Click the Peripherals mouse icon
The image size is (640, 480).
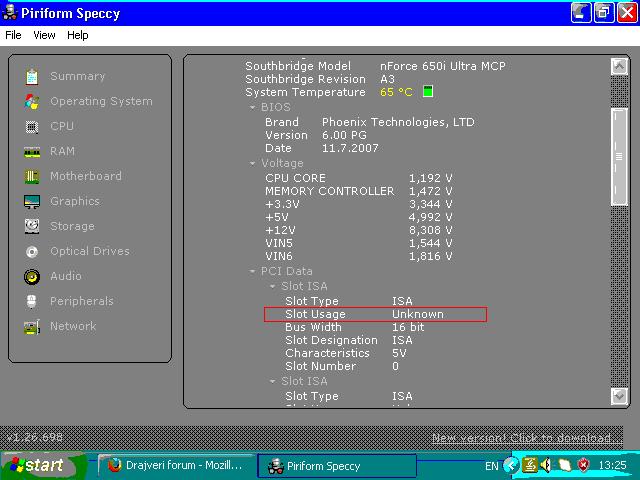(32, 302)
